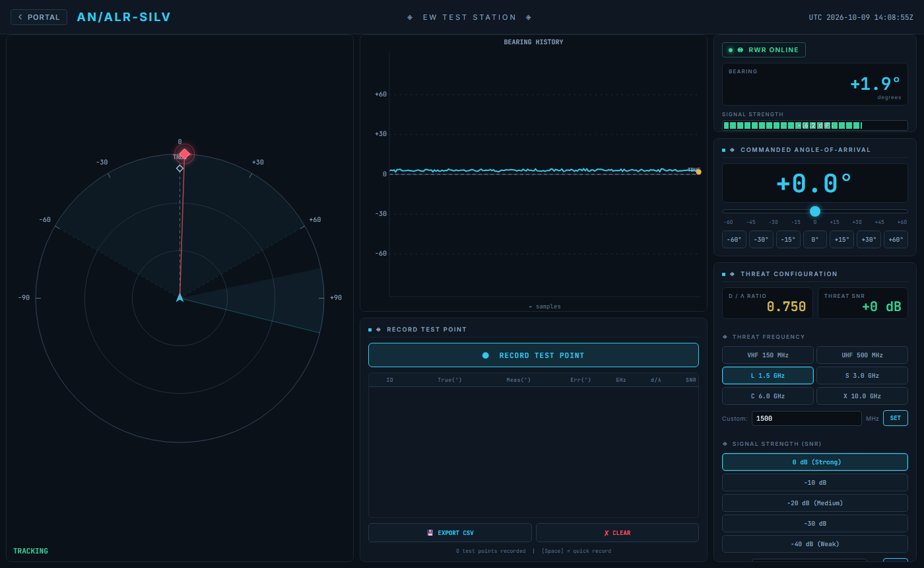The width and height of the screenshot is (924, 568).
Task: Click the +90 label on radar scope
Action: coord(336,298)
